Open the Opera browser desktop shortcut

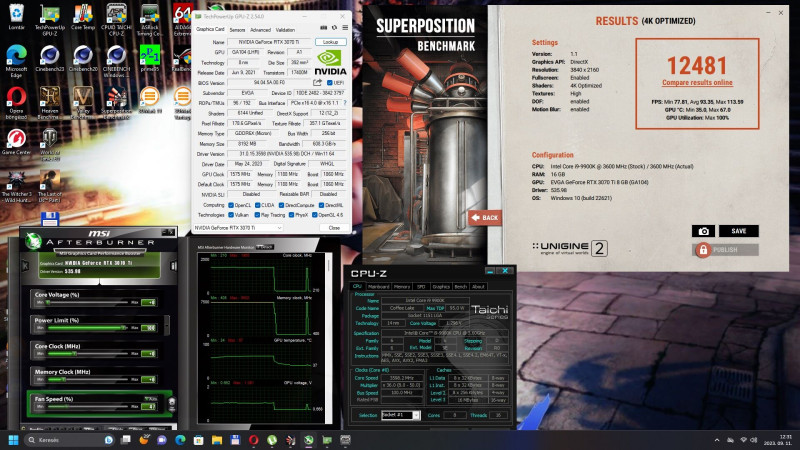click(x=16, y=102)
